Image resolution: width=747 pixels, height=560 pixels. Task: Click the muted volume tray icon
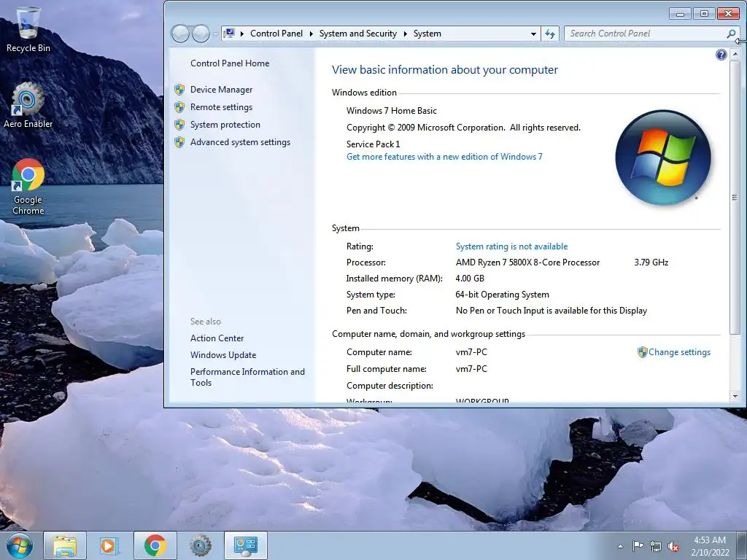click(673, 546)
